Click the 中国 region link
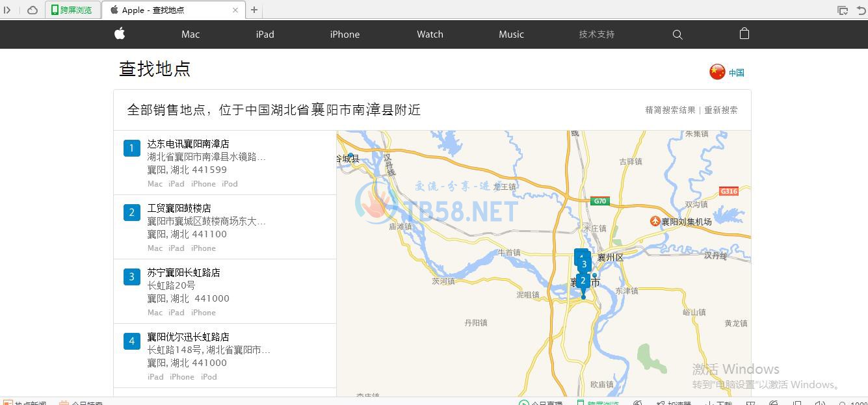868x405 pixels. point(736,73)
